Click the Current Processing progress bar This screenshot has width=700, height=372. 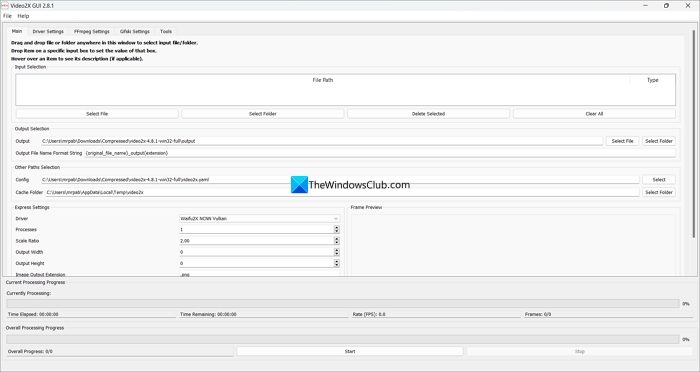click(x=343, y=304)
